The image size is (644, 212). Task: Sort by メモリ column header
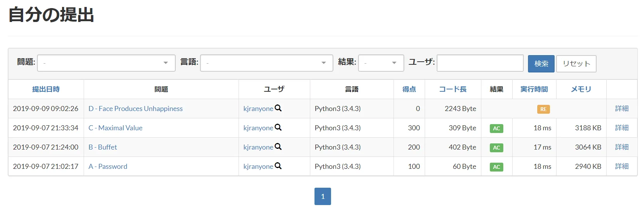pyautogui.click(x=581, y=89)
